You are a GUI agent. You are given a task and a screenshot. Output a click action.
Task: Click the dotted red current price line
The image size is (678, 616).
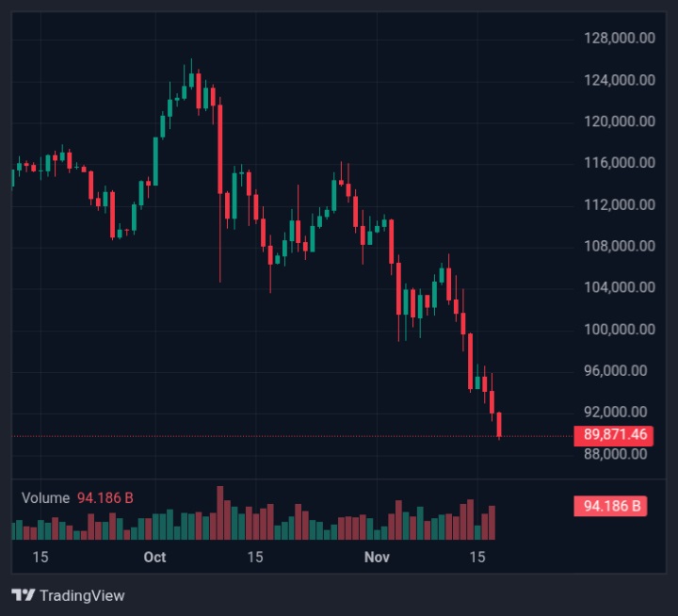(282, 436)
